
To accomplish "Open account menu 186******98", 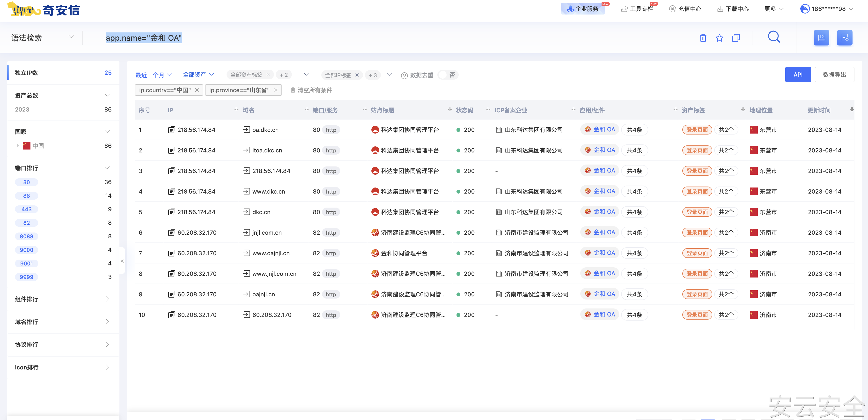I will pos(827,9).
